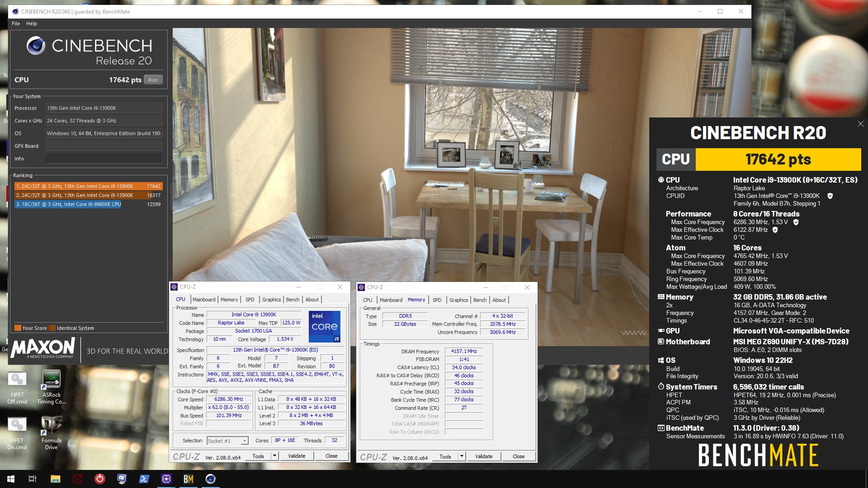Switch to SPD tab in right CPU-Z
This screenshot has height=488, width=868.
(437, 300)
